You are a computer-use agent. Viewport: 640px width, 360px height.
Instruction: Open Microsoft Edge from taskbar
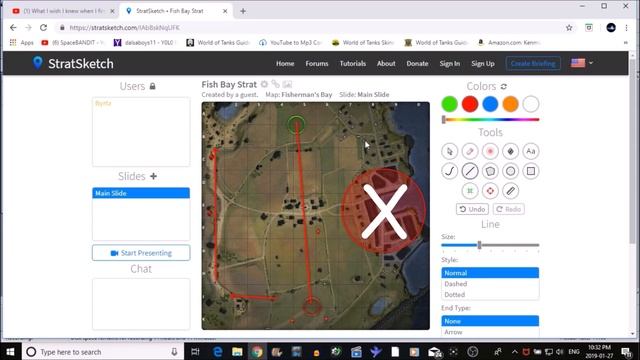click(x=218, y=352)
